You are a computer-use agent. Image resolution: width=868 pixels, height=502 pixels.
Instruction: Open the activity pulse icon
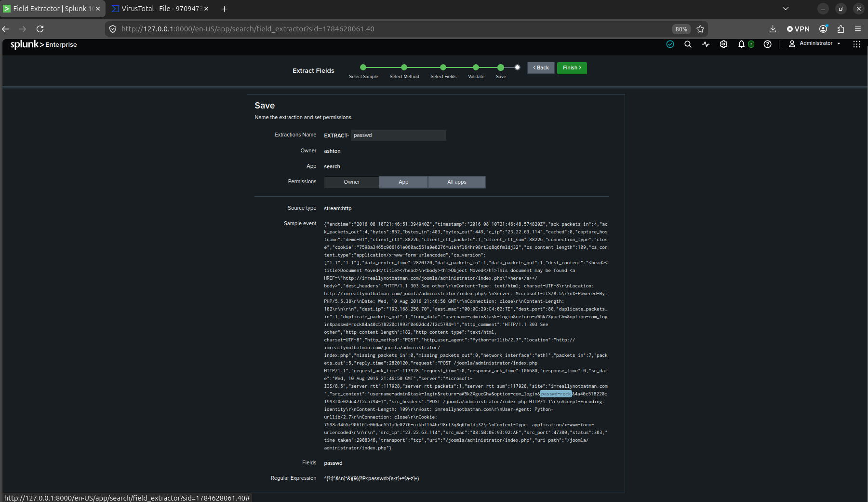[706, 44]
